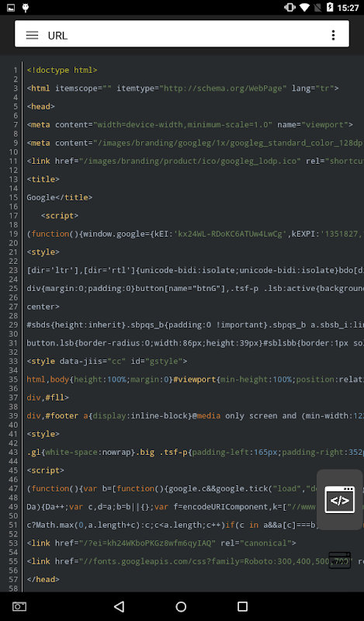Tap the Android home circle button
364x621 pixels.
[181, 606]
